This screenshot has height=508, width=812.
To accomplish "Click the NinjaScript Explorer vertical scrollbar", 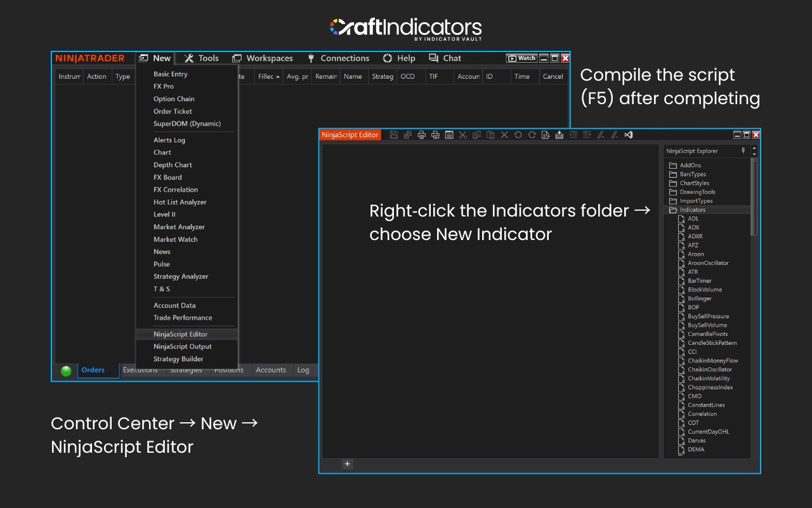I will coord(754,197).
